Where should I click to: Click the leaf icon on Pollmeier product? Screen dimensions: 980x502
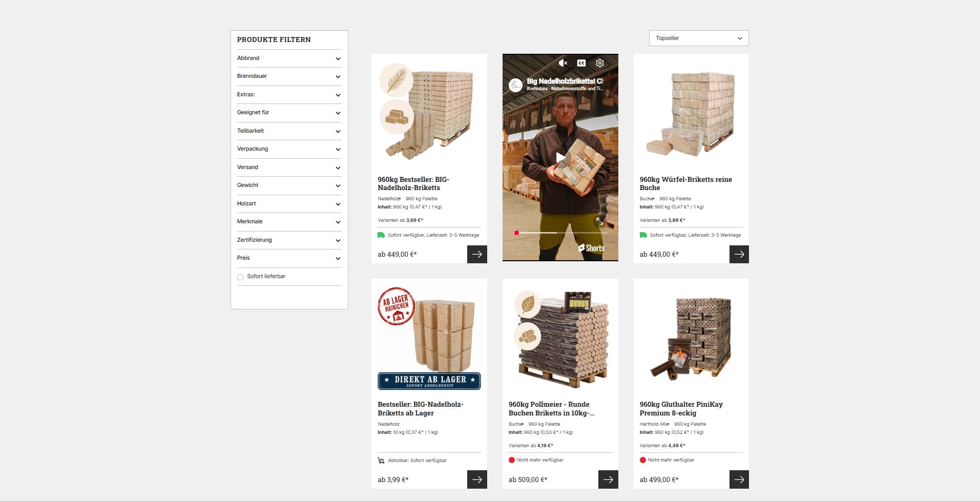pos(528,304)
